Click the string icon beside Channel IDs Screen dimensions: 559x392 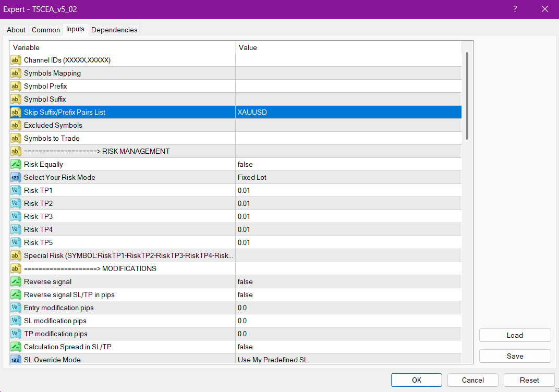coord(16,60)
